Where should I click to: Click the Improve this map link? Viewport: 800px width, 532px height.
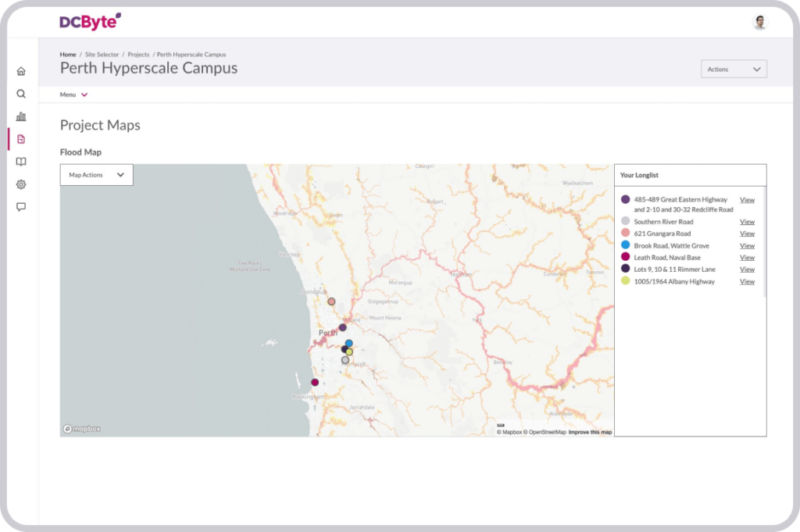click(590, 430)
